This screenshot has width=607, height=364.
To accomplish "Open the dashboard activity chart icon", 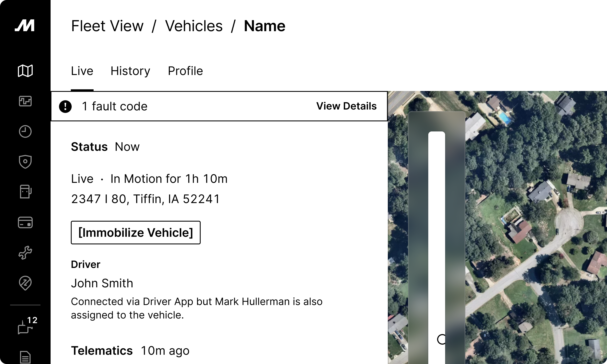I will [x=25, y=101].
